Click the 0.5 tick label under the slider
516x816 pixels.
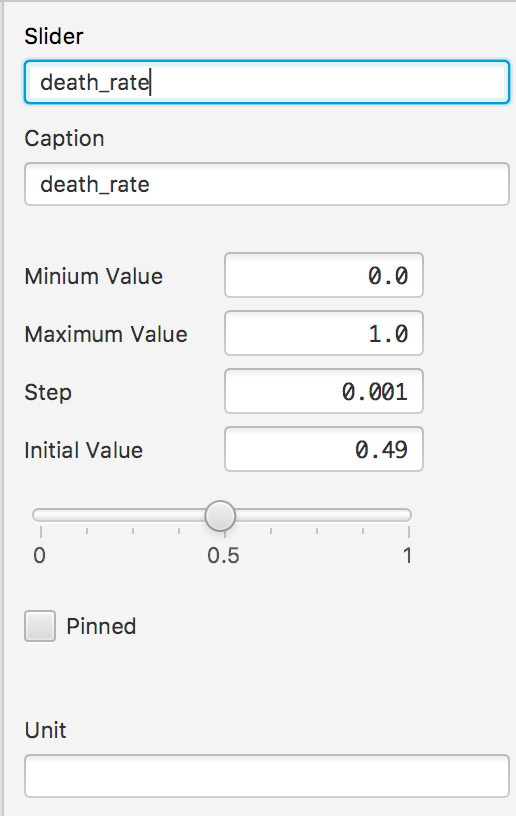pyautogui.click(x=223, y=556)
